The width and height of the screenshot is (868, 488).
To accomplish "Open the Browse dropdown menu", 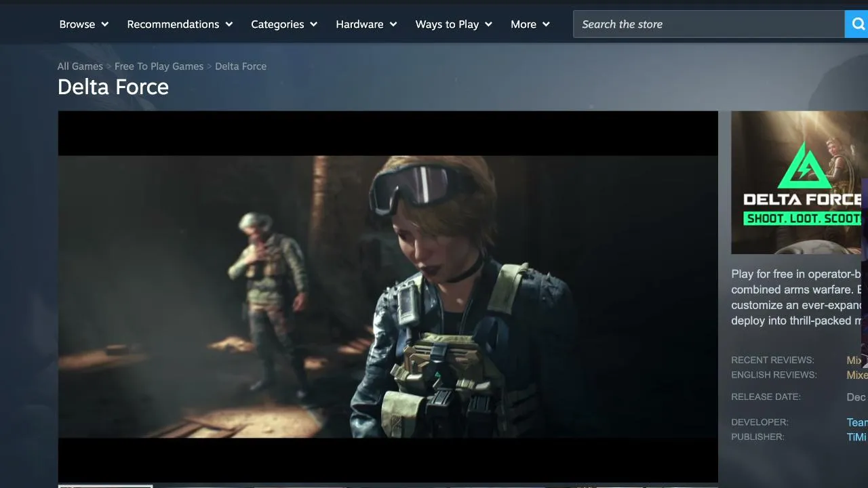I will click(x=84, y=24).
